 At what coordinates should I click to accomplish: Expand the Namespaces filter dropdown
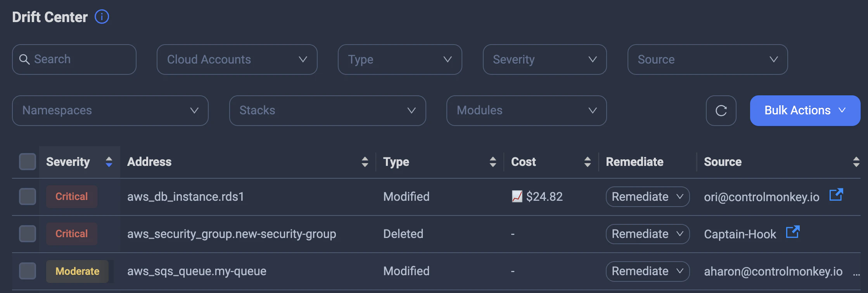[110, 111]
